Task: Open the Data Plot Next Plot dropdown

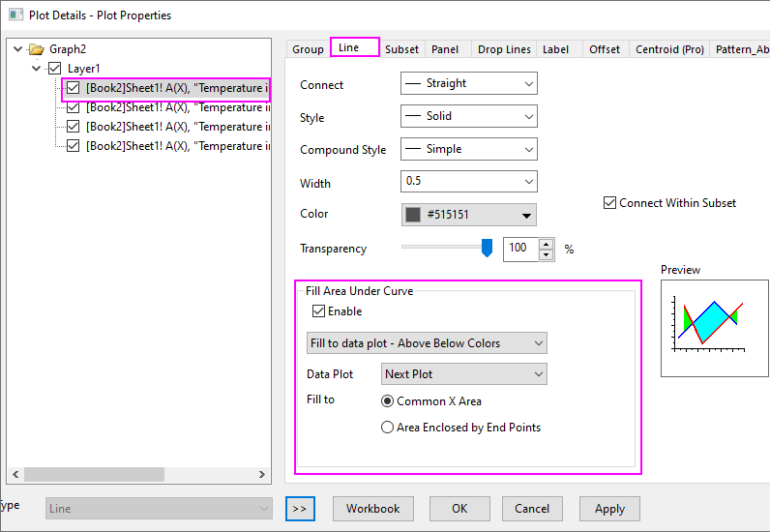Action: (463, 374)
